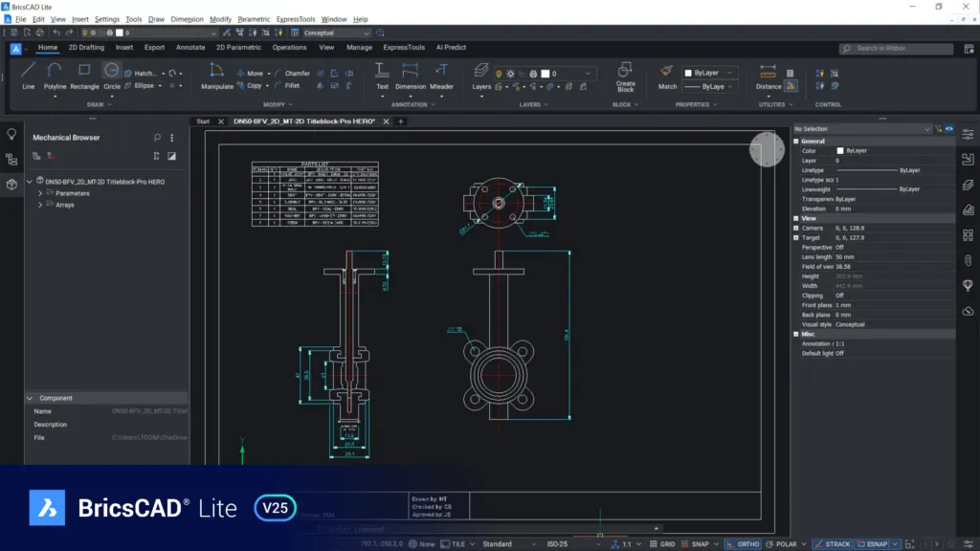Viewport: 980px width, 551px height.
Task: Toggle GRID display in status bar
Action: coord(662,544)
